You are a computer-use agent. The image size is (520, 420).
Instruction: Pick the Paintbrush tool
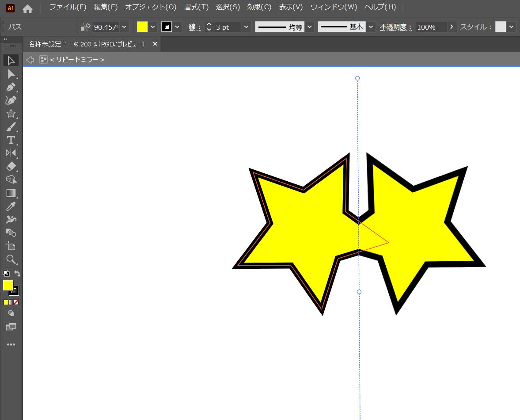click(11, 127)
